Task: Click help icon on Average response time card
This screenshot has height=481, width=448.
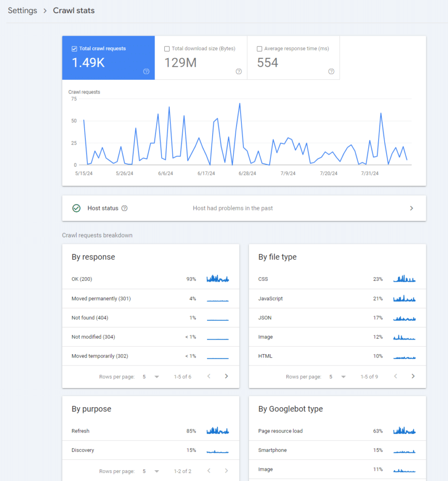Action: coord(331,71)
